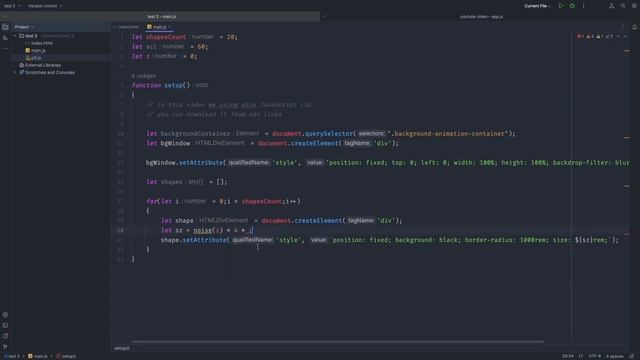Start debugging with the bug icon
640x360 pixels.
point(572,6)
